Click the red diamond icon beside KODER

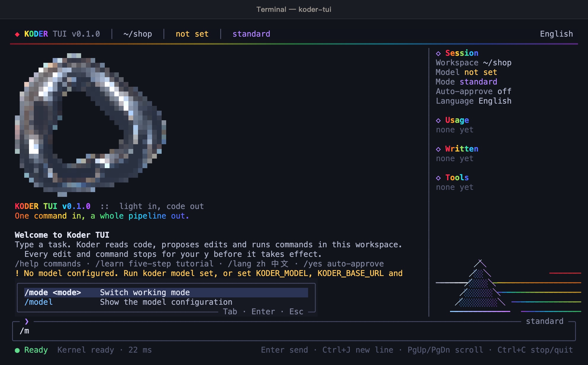(17, 34)
